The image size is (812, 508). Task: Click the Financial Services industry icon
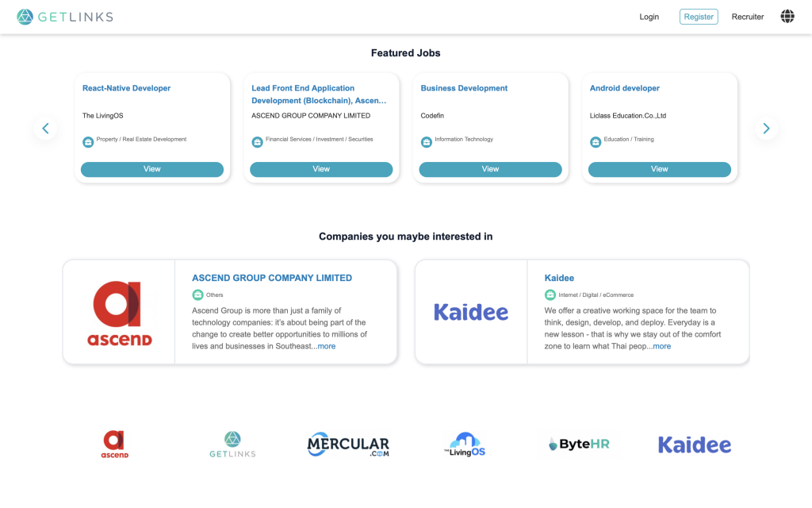257,141
